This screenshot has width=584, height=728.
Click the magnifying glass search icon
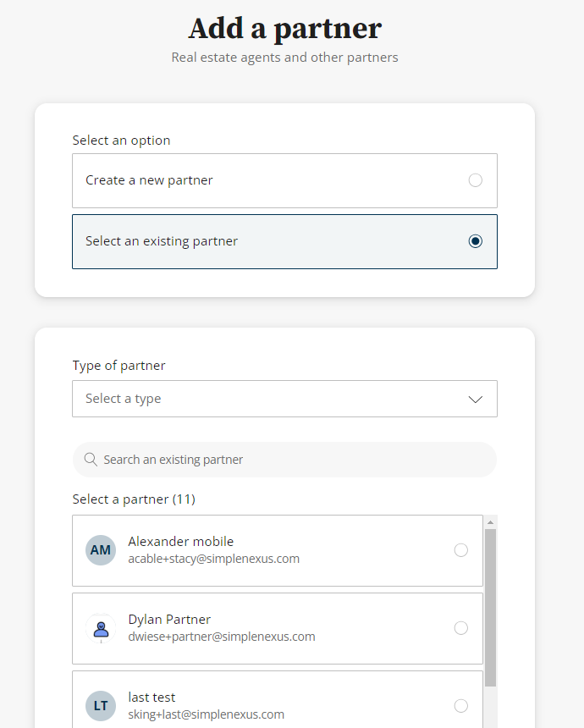pos(91,460)
